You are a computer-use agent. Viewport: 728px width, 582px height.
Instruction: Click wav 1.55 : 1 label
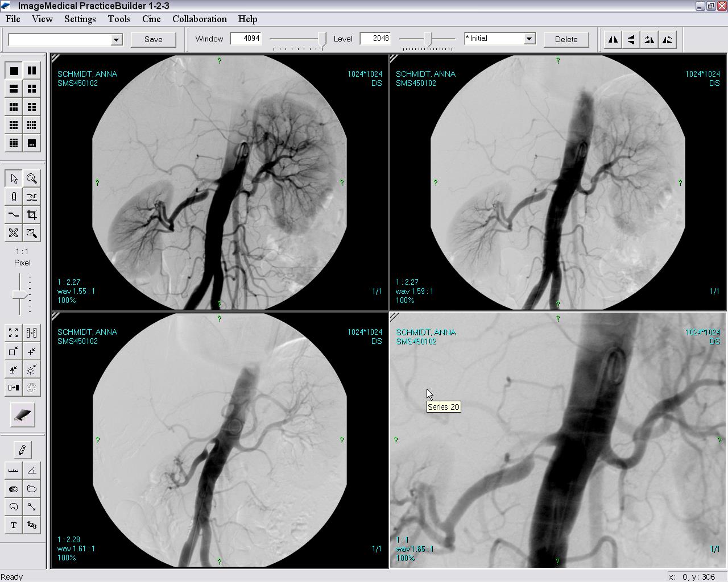click(76, 291)
